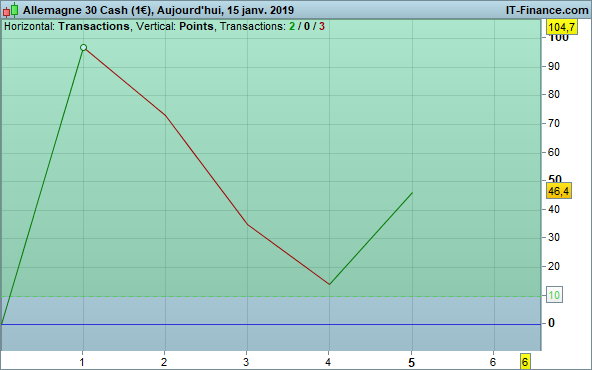Click bold transaction number '5' on horizontal axis
Screen dimensions: 592x370
(412, 363)
